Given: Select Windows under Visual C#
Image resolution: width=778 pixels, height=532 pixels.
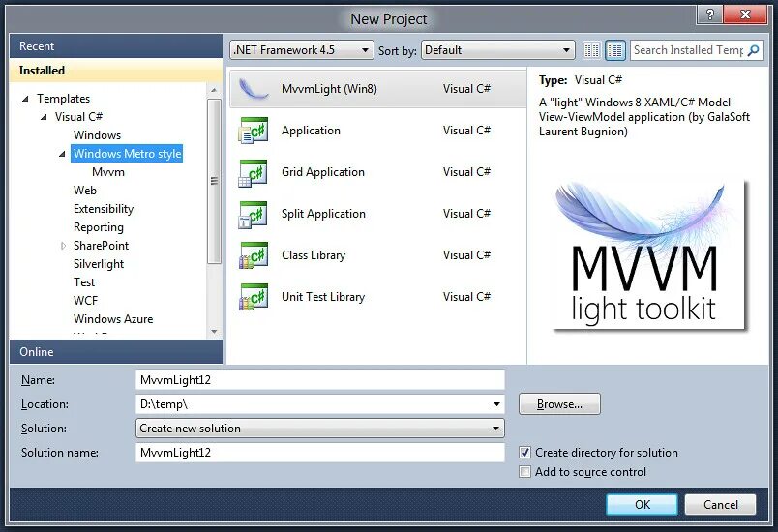Looking at the screenshot, I should pos(97,135).
